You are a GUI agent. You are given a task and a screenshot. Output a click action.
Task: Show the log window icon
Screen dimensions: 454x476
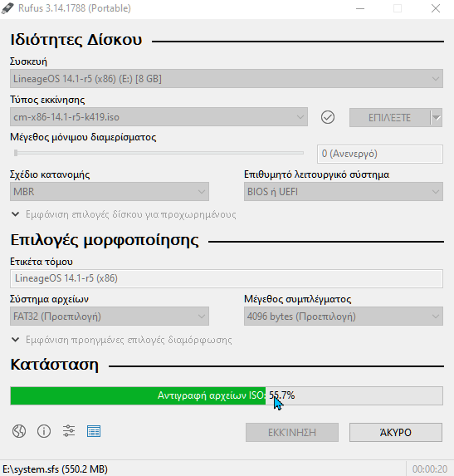point(94,431)
